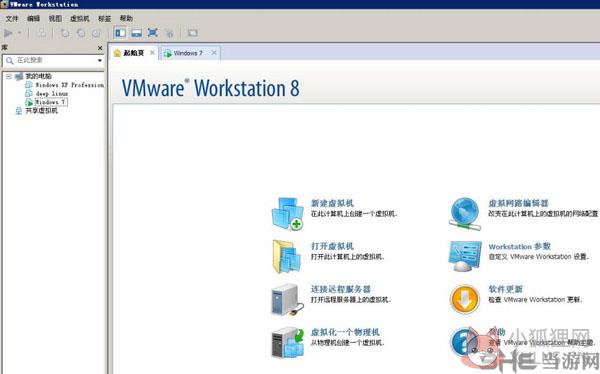
Task: Open the power options arrow beside play button
Action: pyautogui.click(x=19, y=33)
